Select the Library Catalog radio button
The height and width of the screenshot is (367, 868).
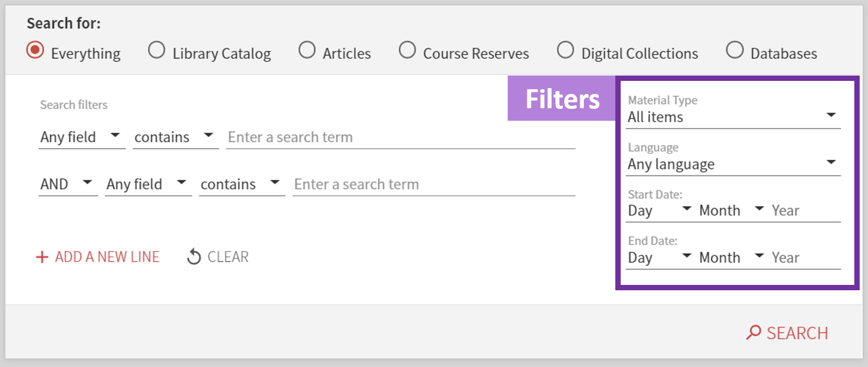[157, 51]
